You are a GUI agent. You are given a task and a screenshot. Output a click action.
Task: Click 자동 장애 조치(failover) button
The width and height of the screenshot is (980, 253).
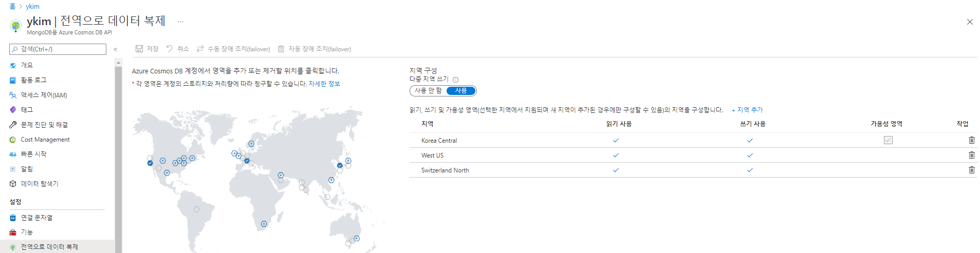point(315,49)
